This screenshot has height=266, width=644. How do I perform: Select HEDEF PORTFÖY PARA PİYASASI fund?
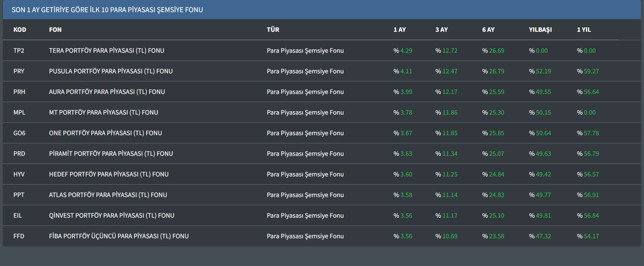pos(109,174)
